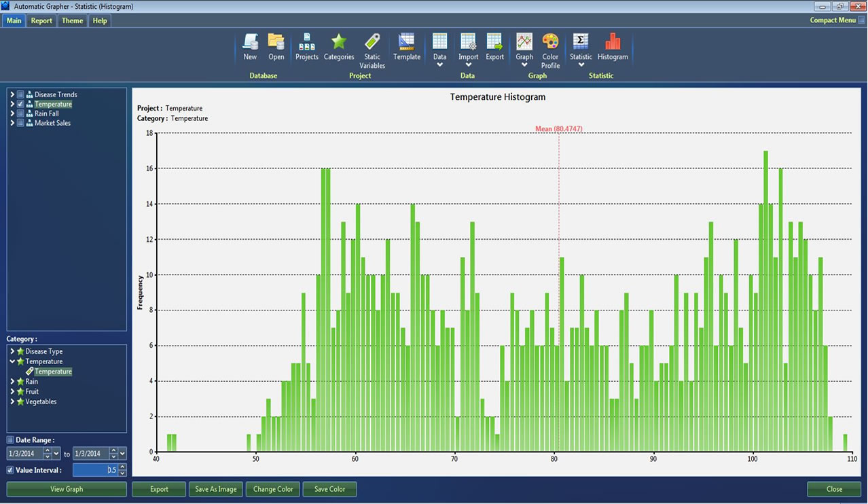Click the Temperature variable tag icon
868x504 pixels.
(x=30, y=372)
